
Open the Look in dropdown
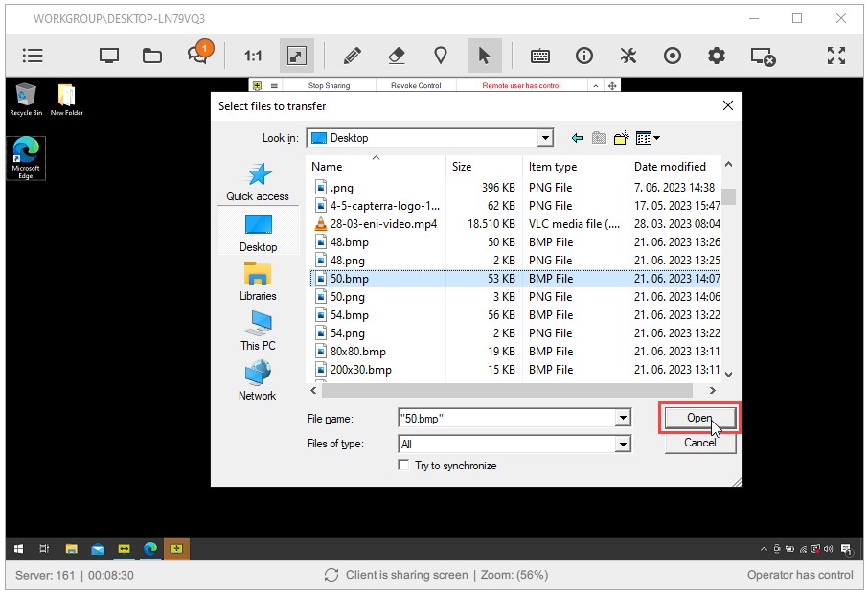click(x=546, y=137)
